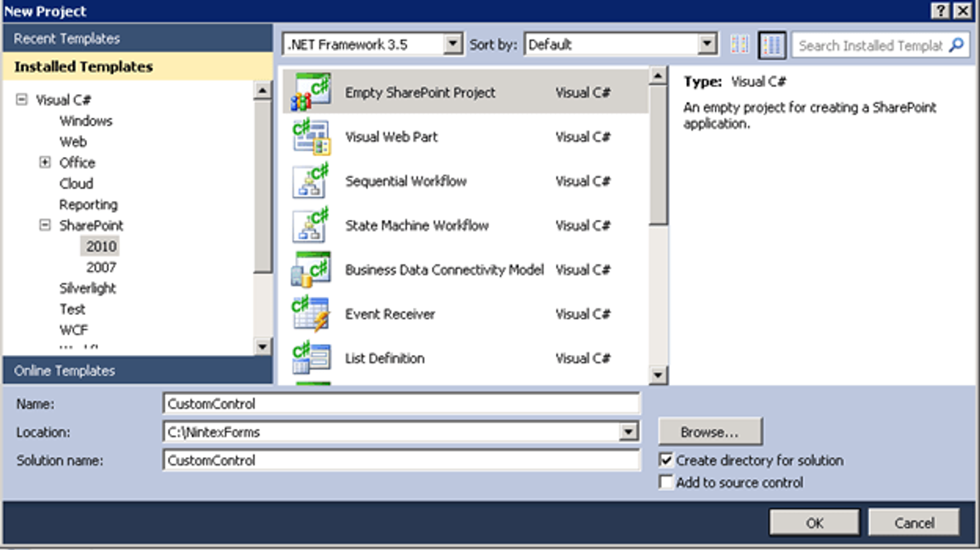Open the Sort by Default dropdown
Viewport: 980px width, 550px height.
[x=707, y=44]
